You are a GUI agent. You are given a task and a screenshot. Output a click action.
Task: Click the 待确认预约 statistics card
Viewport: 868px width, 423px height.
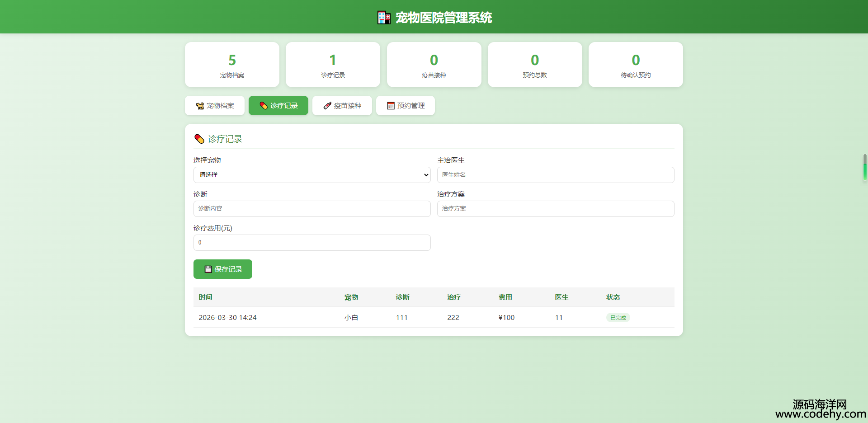pos(635,65)
